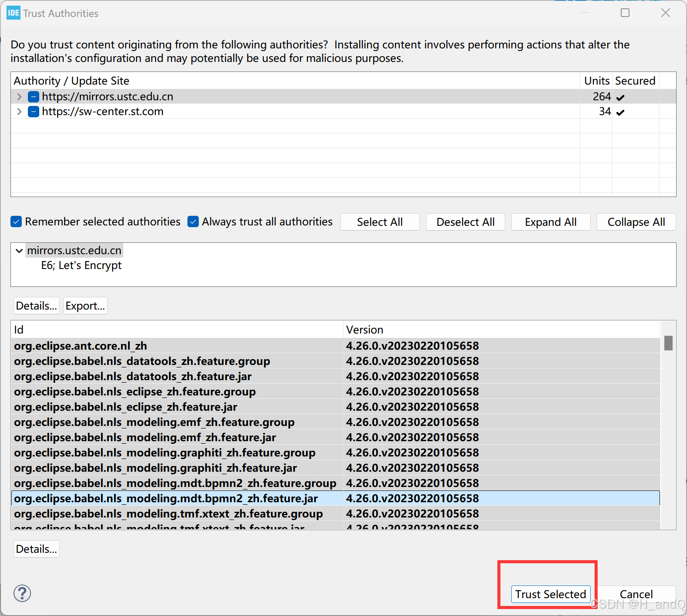
Task: Select E6; Let's Encrypt certificate entry
Action: 82,265
